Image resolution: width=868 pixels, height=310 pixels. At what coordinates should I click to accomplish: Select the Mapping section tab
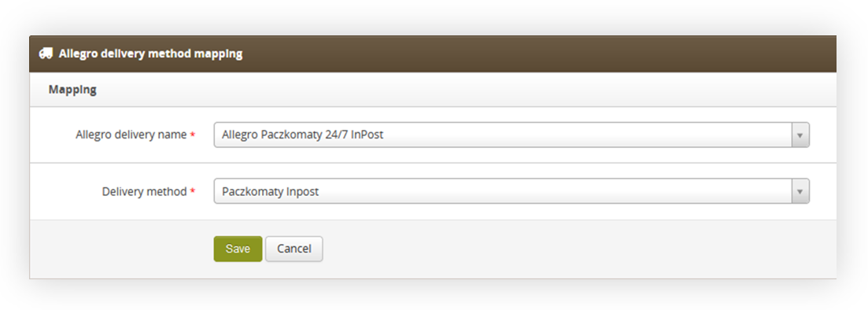point(72,90)
